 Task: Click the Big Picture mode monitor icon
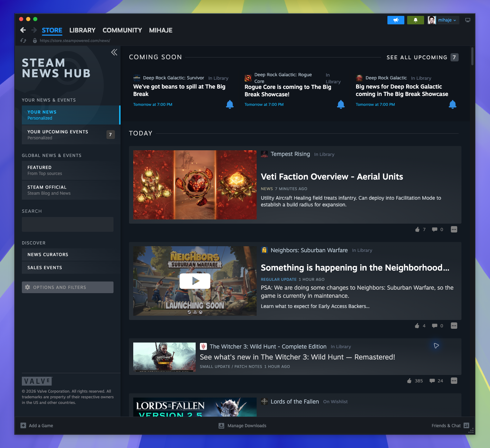[468, 20]
